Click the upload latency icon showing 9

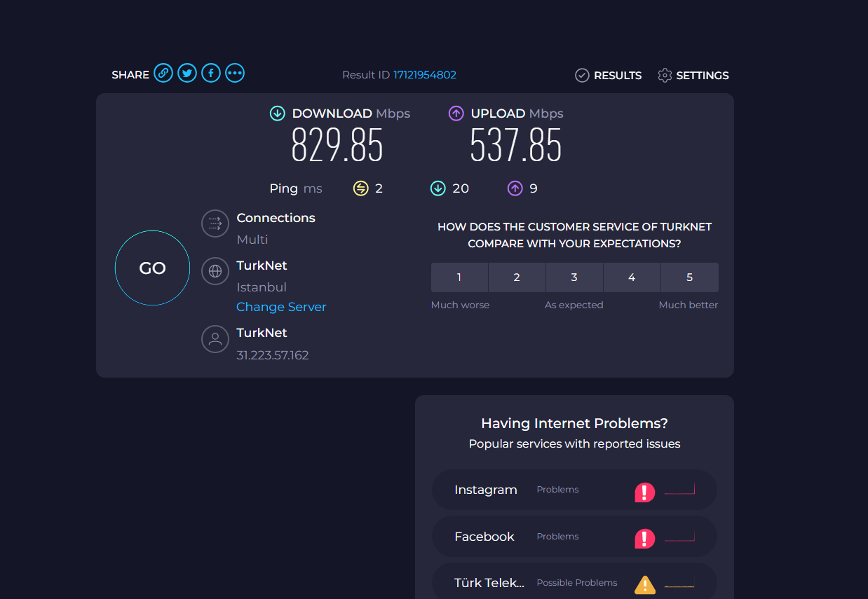pos(515,188)
